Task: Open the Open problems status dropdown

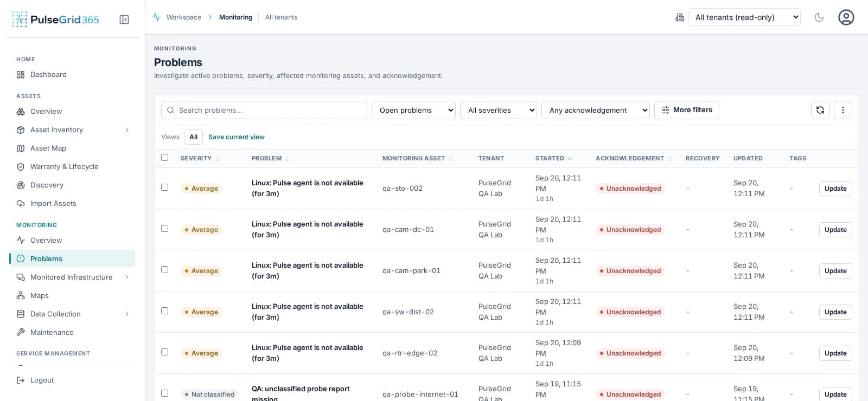Action: point(413,110)
